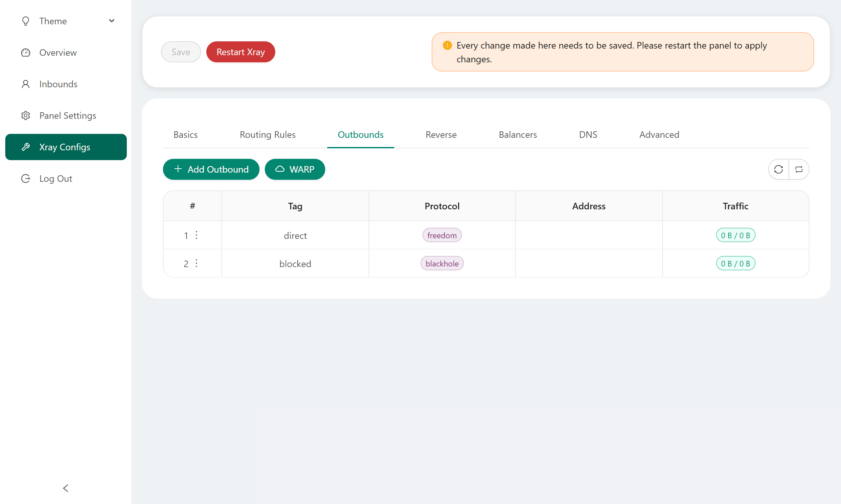
Task: Click the freedom protocol tag
Action: click(x=442, y=235)
